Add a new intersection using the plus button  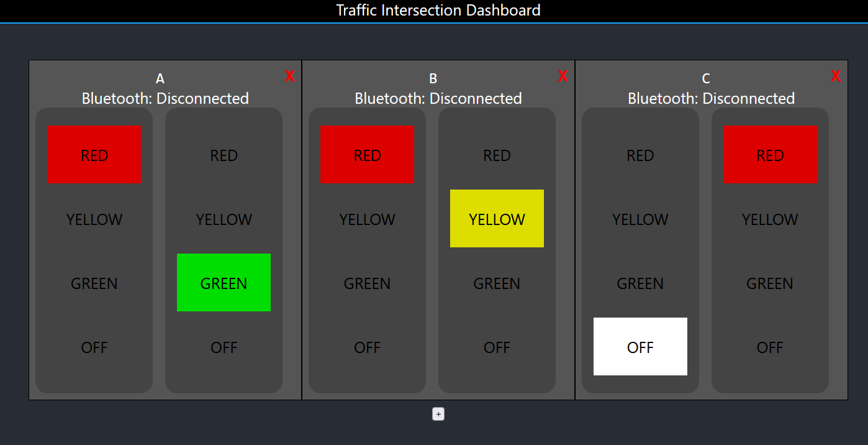(438, 413)
